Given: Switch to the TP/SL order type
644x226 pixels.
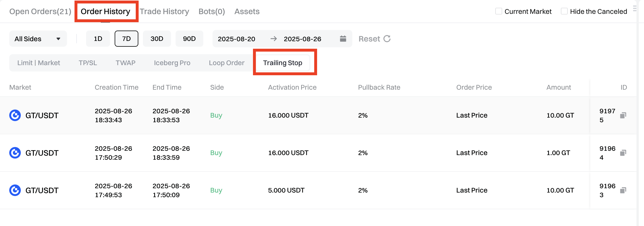Looking at the screenshot, I should tap(88, 63).
